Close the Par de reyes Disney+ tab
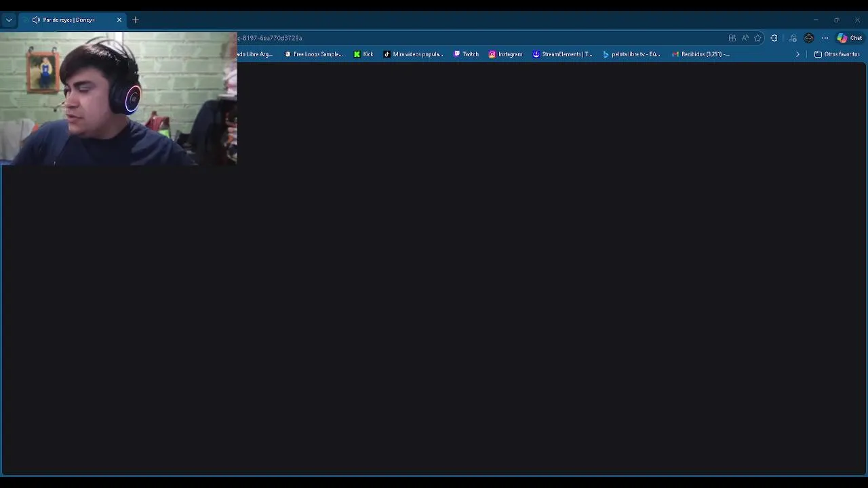Image resolution: width=868 pixels, height=488 pixels. pyautogui.click(x=119, y=20)
